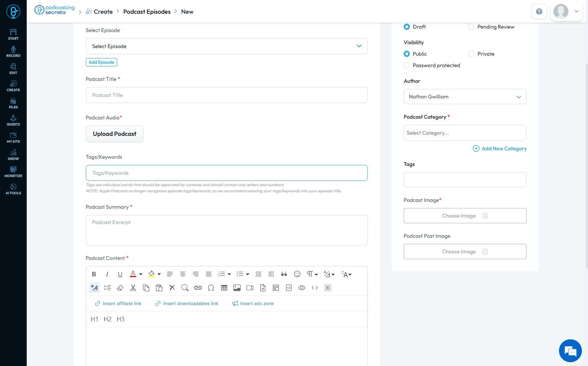This screenshot has width=588, height=366.
Task: Open user account menu chevron
Action: (x=577, y=11)
